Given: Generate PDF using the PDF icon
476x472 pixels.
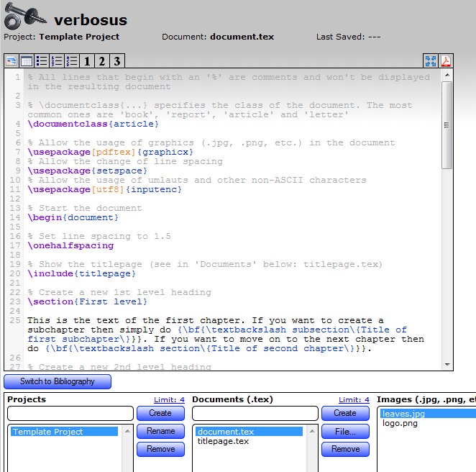Looking at the screenshot, I should pyautogui.click(x=446, y=61).
